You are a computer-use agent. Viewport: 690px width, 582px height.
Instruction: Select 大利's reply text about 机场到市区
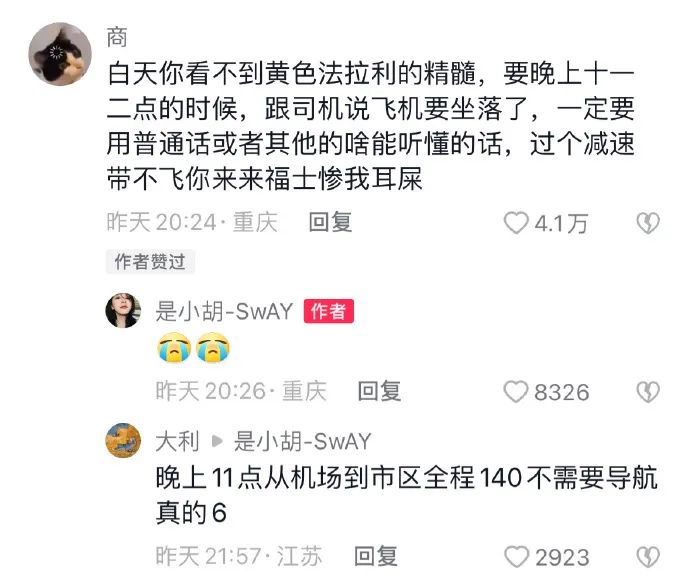point(407,495)
